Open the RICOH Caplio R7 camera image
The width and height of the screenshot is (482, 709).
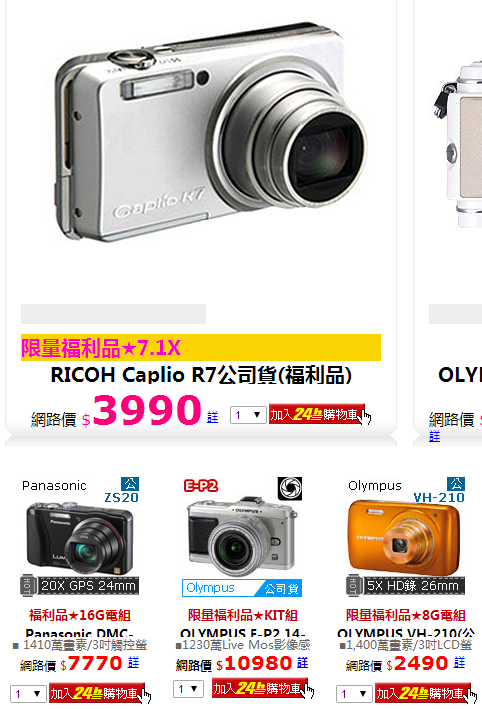point(211,131)
